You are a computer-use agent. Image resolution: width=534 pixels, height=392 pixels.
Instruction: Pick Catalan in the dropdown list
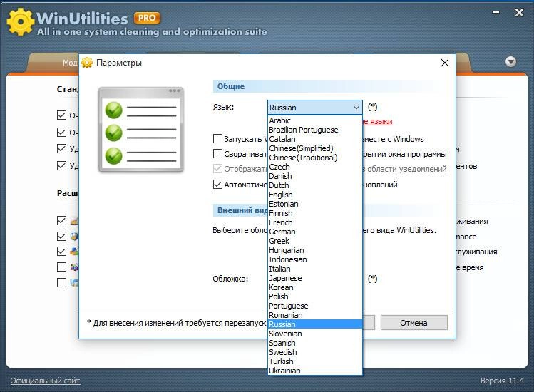tap(314, 139)
